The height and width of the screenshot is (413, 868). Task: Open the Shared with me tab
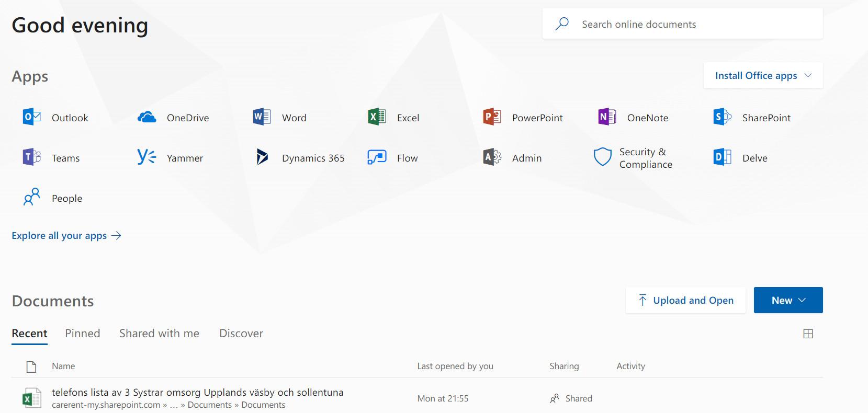click(159, 334)
